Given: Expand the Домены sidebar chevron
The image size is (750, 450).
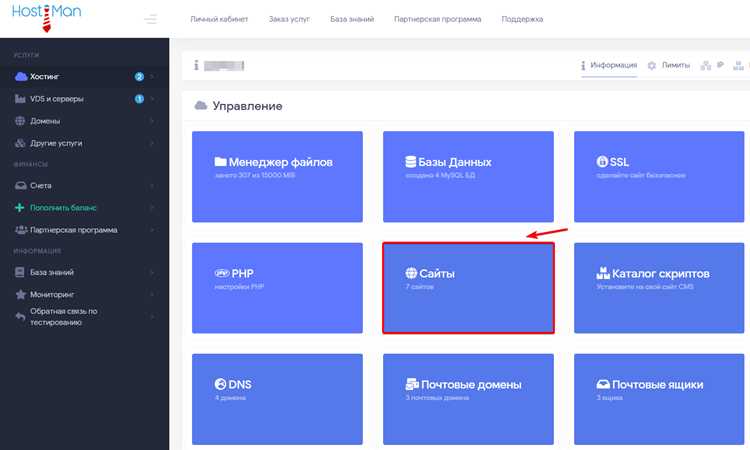Looking at the screenshot, I should pyautogui.click(x=152, y=121).
